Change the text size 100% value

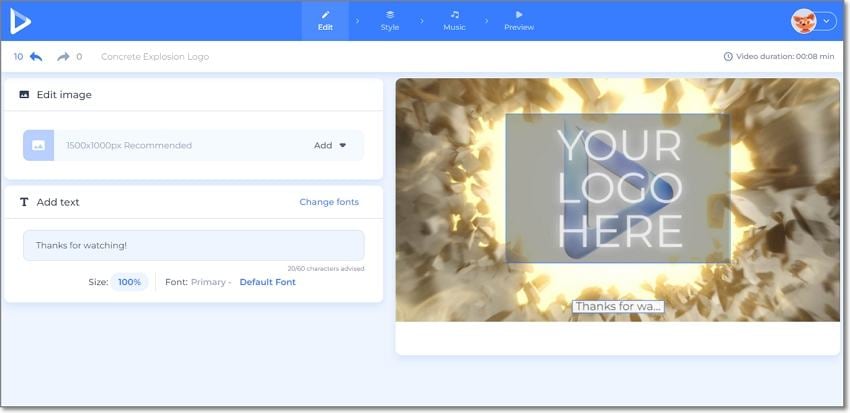tap(130, 282)
